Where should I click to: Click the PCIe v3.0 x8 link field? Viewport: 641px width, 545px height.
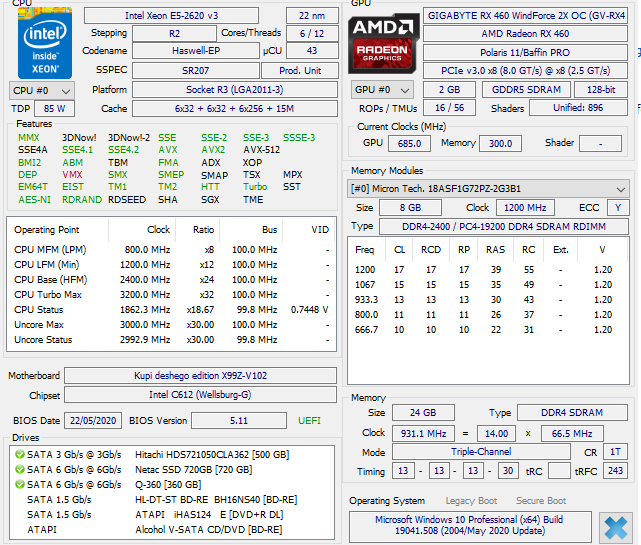[525, 71]
